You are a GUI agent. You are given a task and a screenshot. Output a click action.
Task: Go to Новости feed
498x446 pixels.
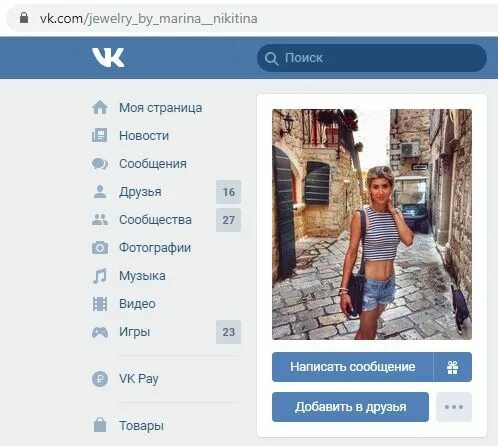click(144, 136)
